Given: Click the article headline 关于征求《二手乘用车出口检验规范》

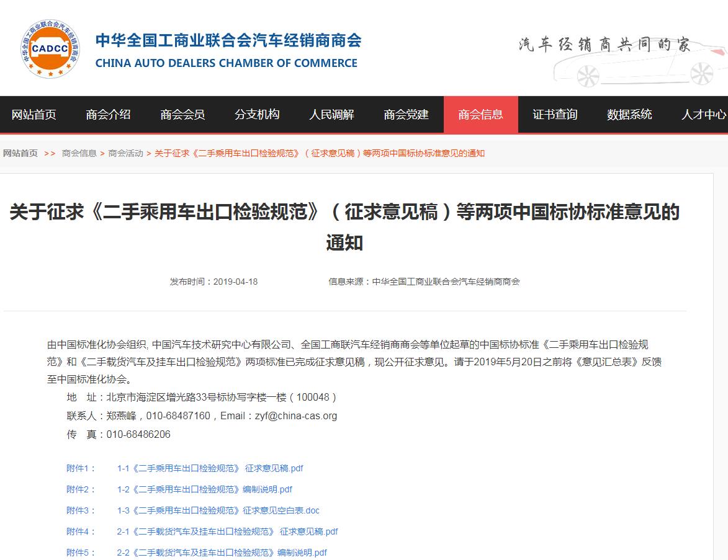Looking at the screenshot, I should click(344, 227).
